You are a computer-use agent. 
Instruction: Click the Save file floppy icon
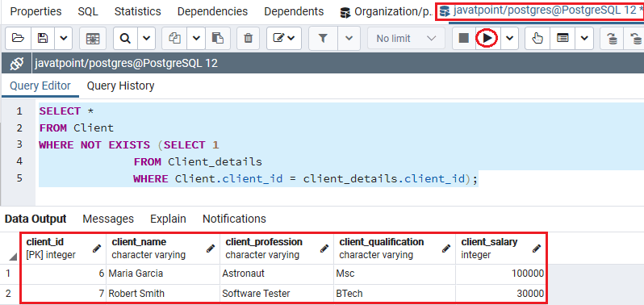pos(43,38)
